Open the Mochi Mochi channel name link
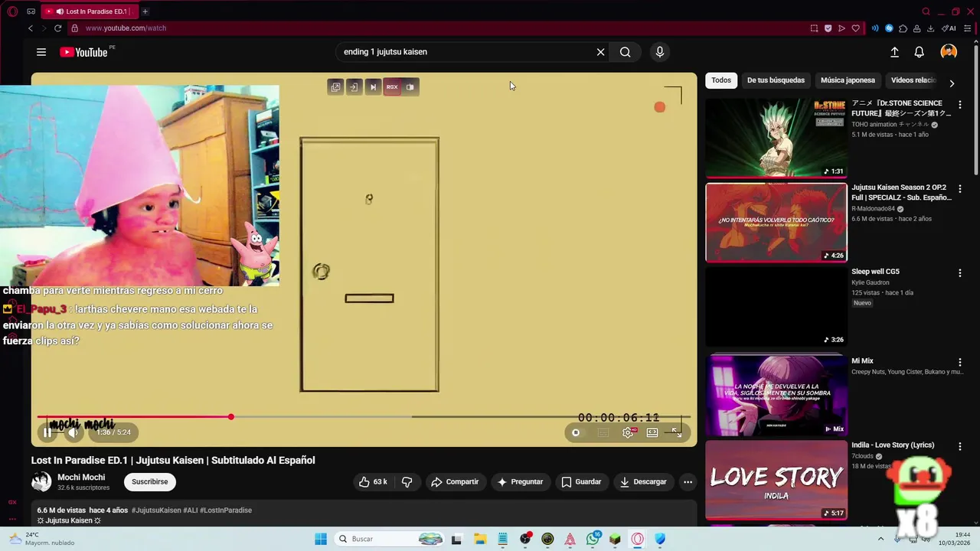This screenshot has height=551, width=980. tap(81, 478)
